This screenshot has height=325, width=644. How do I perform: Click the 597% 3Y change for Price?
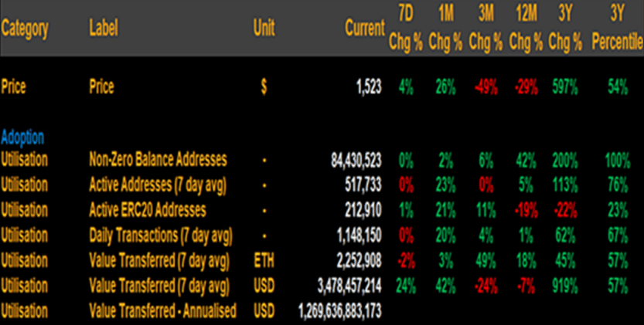point(564,87)
